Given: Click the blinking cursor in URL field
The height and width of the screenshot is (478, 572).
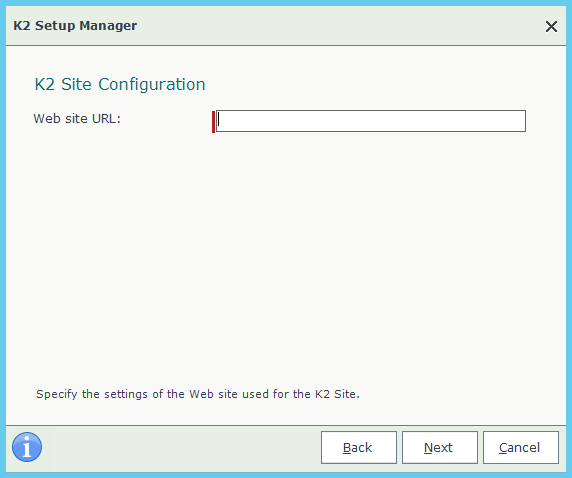Looking at the screenshot, I should pyautogui.click(x=219, y=119).
